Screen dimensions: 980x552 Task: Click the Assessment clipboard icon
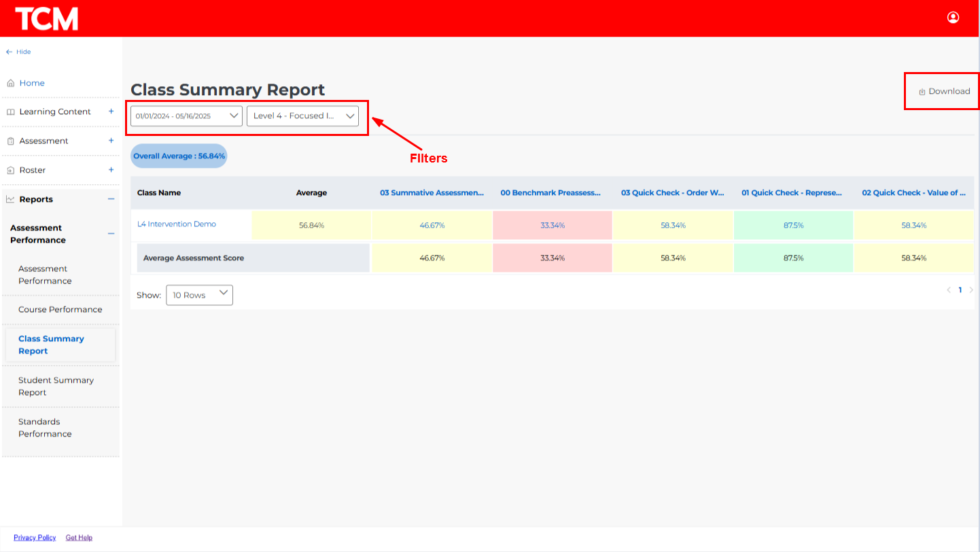click(10, 141)
